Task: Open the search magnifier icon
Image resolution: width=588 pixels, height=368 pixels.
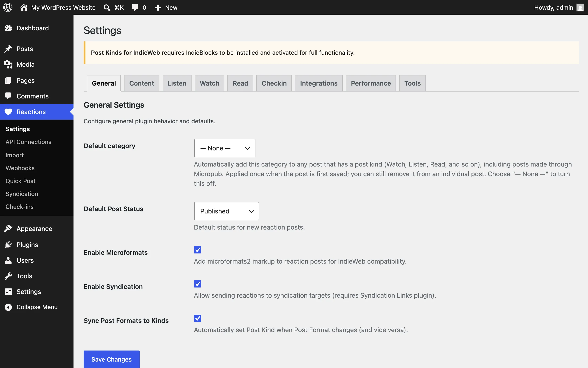Action: [107, 8]
